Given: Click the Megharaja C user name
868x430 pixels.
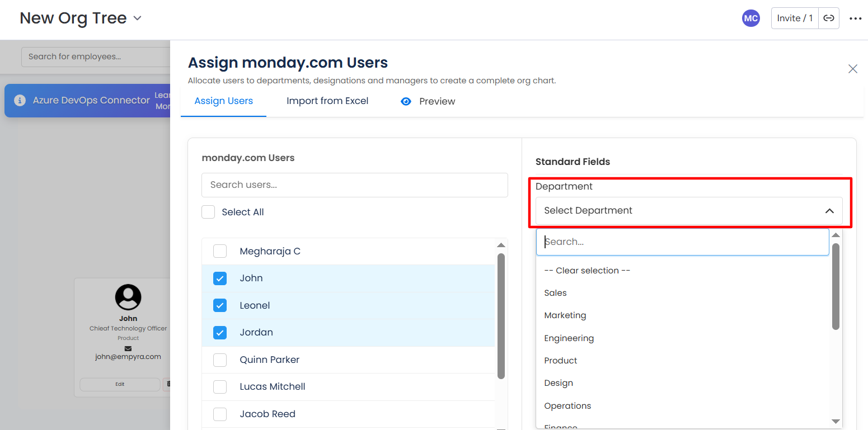Looking at the screenshot, I should (x=270, y=252).
